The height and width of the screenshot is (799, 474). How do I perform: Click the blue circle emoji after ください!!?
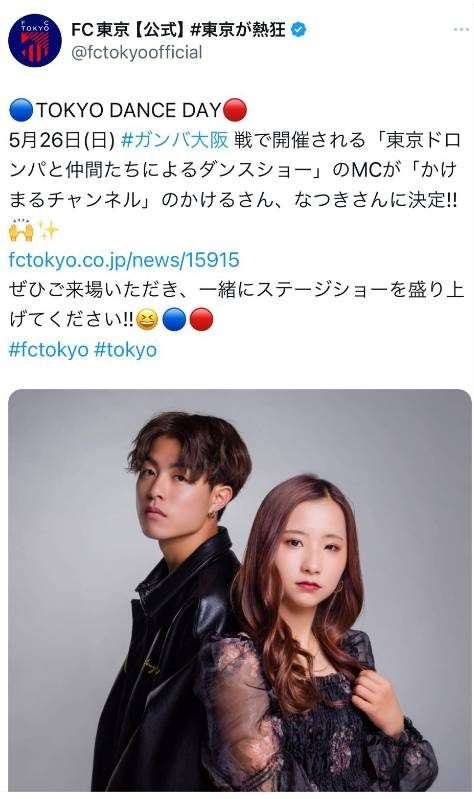pyautogui.click(x=174, y=320)
